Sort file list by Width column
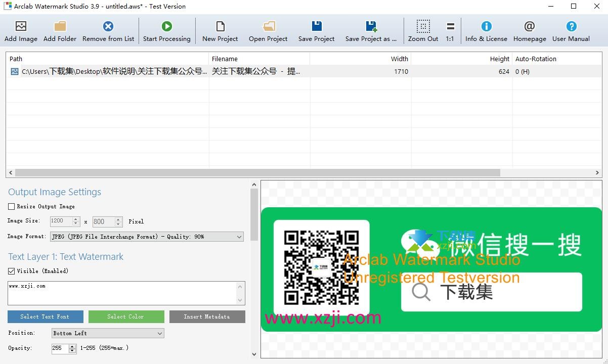608x364 pixels. point(361,59)
